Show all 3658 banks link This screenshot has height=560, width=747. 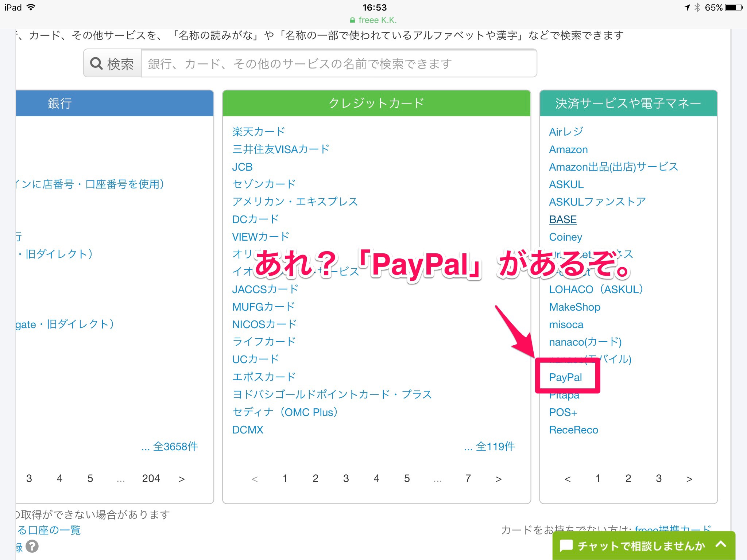point(170,447)
